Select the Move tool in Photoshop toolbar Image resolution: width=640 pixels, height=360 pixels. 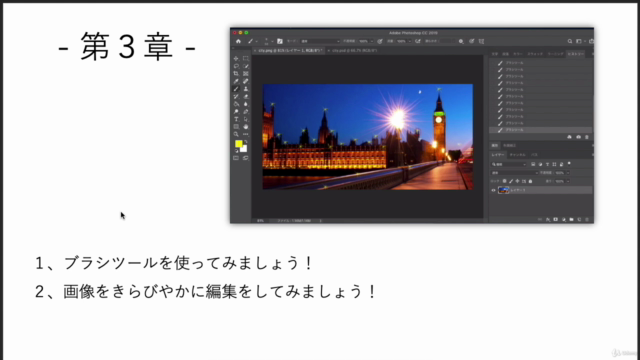[236, 58]
